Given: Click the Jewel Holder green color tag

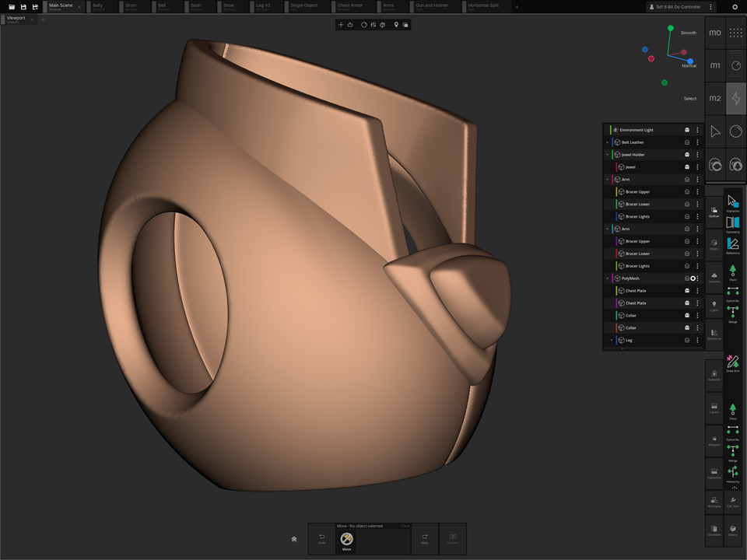Looking at the screenshot, I should (x=612, y=155).
